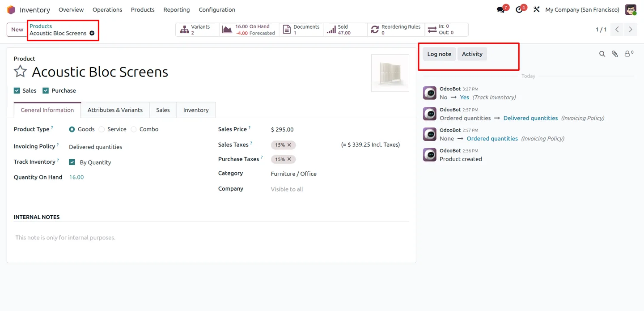The width and height of the screenshot is (644, 311).
Task: Open the Overview menu
Action: click(71, 10)
